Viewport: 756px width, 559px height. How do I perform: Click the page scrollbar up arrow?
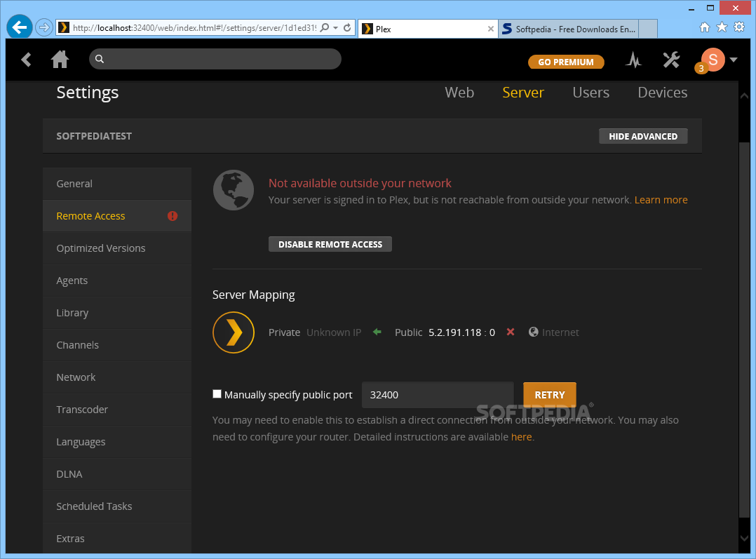744,96
